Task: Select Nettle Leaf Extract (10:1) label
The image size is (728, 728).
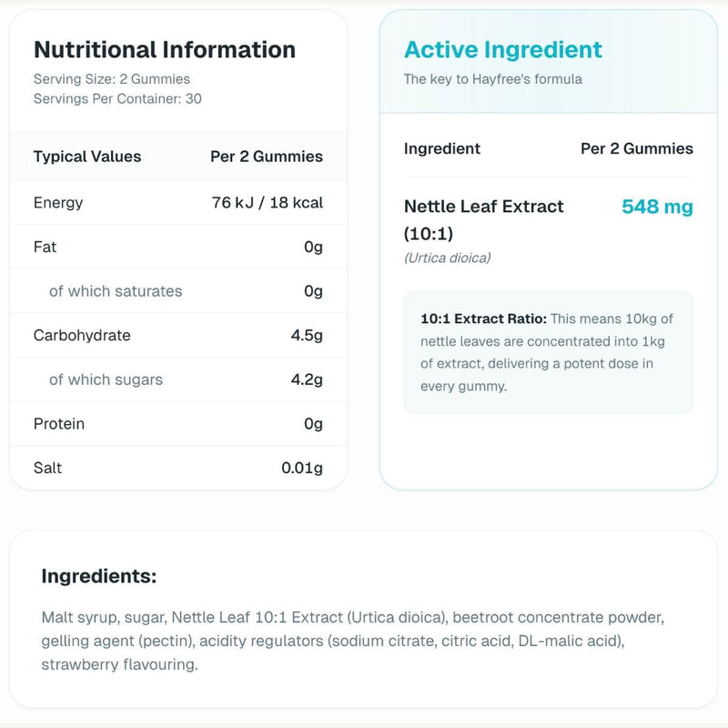Action: coord(483,219)
